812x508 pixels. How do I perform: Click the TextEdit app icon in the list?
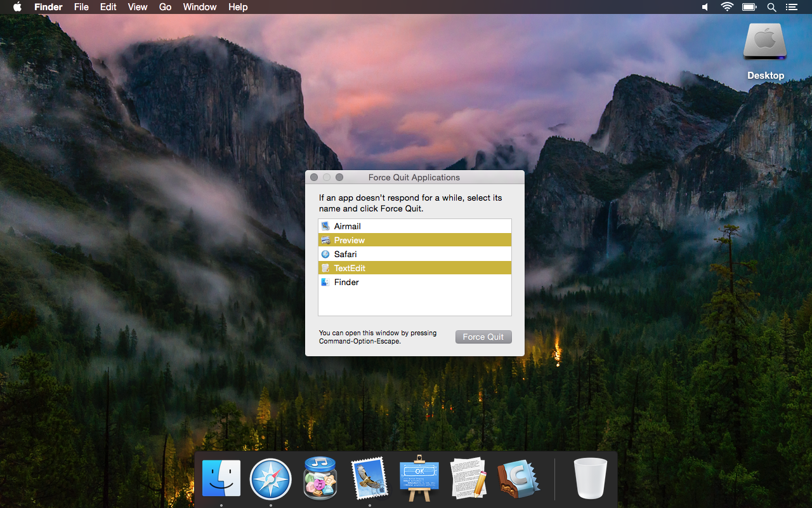(x=325, y=268)
